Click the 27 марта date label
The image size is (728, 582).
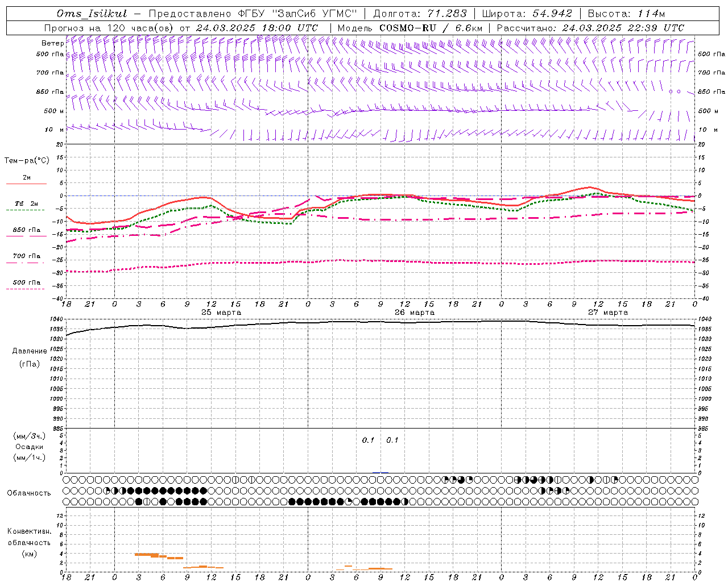click(608, 313)
